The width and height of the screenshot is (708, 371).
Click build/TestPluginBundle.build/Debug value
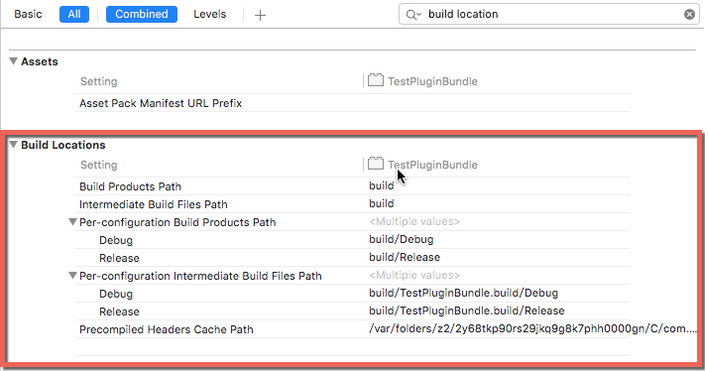[463, 293]
